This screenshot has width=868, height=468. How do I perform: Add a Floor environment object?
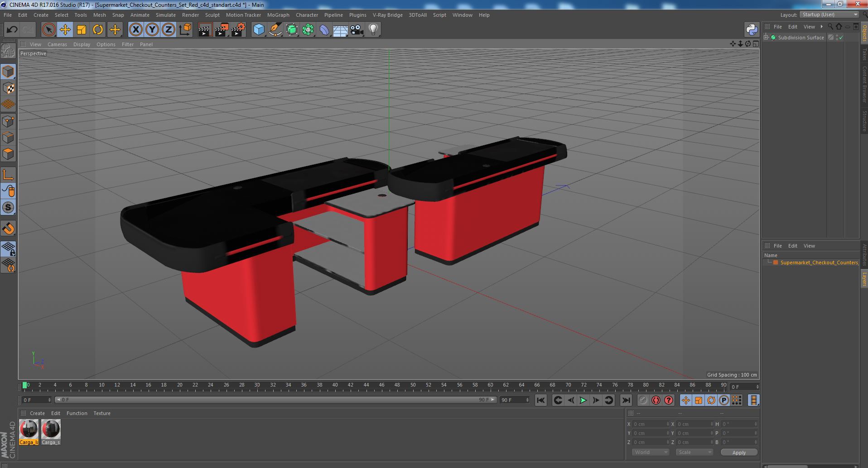tap(341, 30)
